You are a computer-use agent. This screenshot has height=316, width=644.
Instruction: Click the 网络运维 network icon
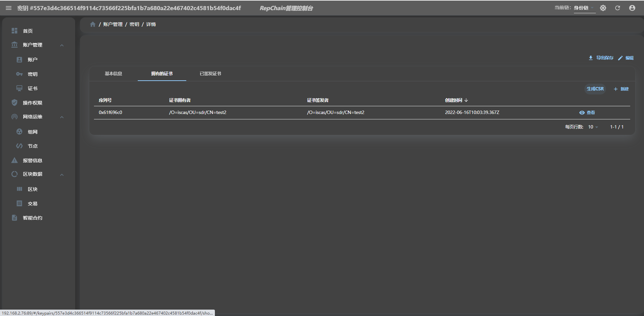(14, 117)
